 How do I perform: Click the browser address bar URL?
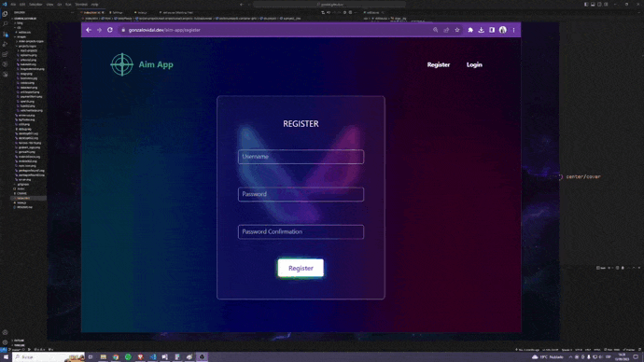[x=164, y=30]
